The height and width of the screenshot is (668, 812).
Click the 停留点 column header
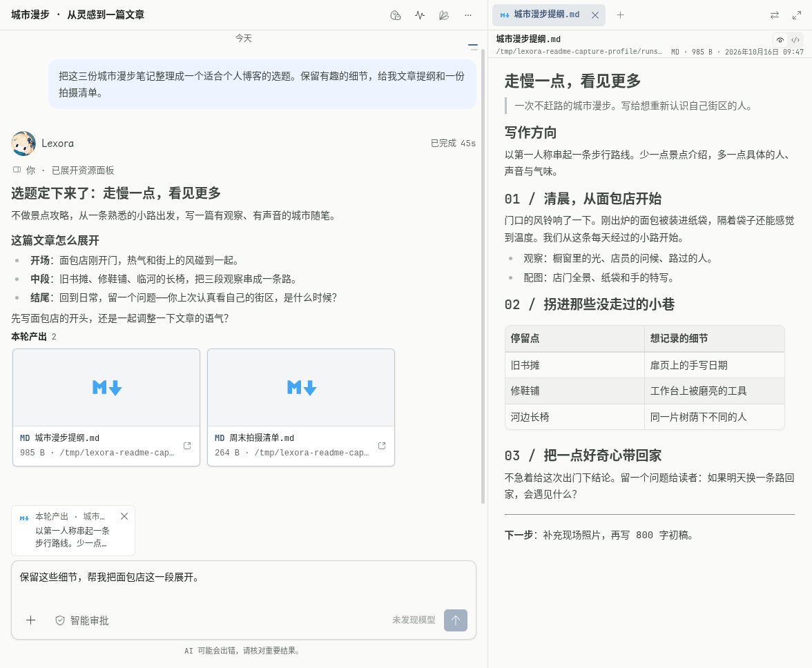[574, 338]
